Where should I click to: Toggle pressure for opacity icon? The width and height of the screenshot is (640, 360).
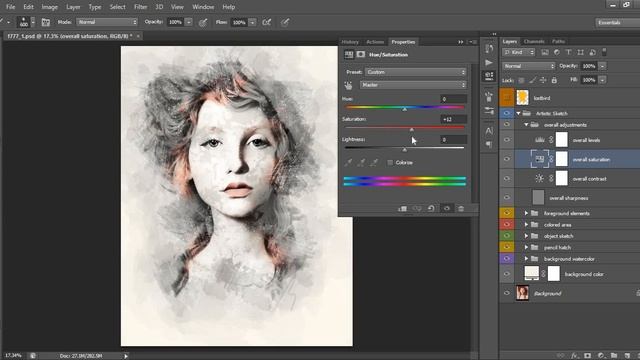point(203,22)
